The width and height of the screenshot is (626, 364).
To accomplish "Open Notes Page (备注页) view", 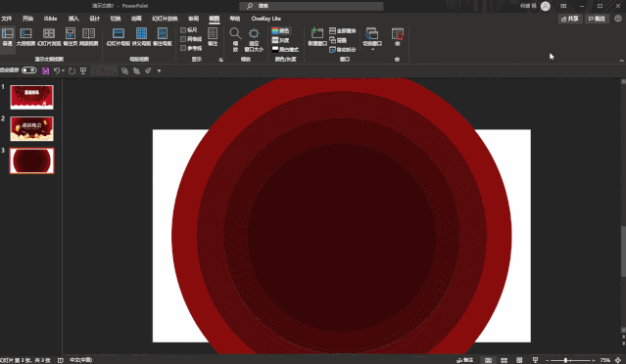I will [x=71, y=36].
